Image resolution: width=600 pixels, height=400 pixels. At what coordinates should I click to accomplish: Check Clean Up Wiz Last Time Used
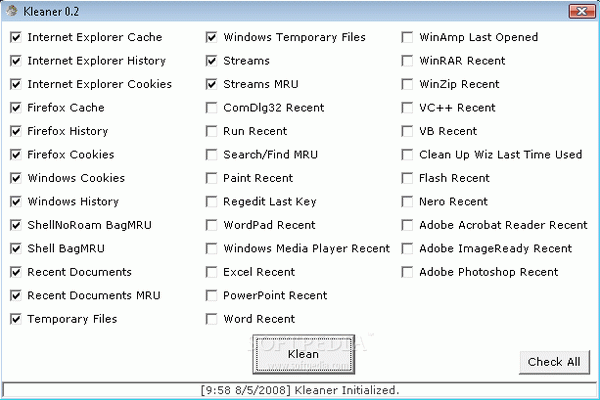(x=408, y=155)
